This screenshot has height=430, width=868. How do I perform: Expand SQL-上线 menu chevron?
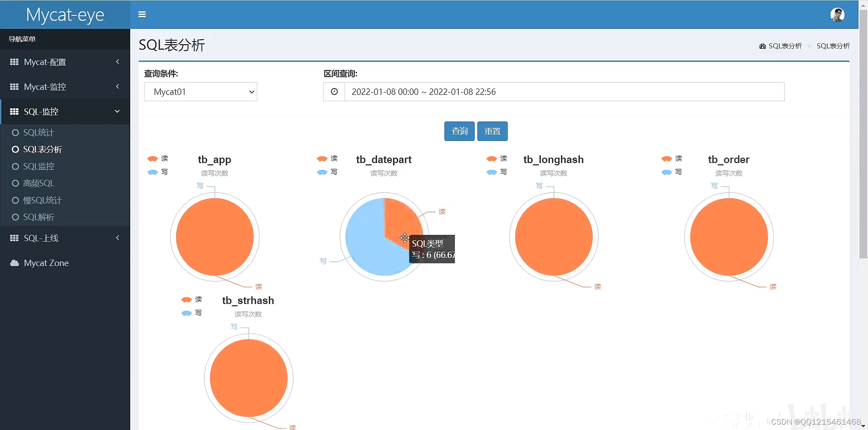point(118,238)
